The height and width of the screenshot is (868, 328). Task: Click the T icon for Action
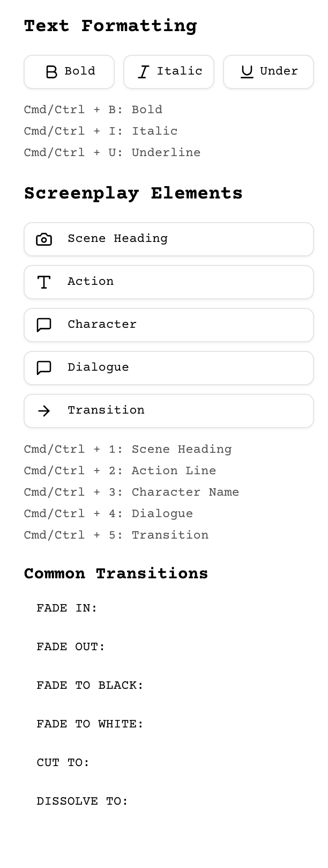44,282
